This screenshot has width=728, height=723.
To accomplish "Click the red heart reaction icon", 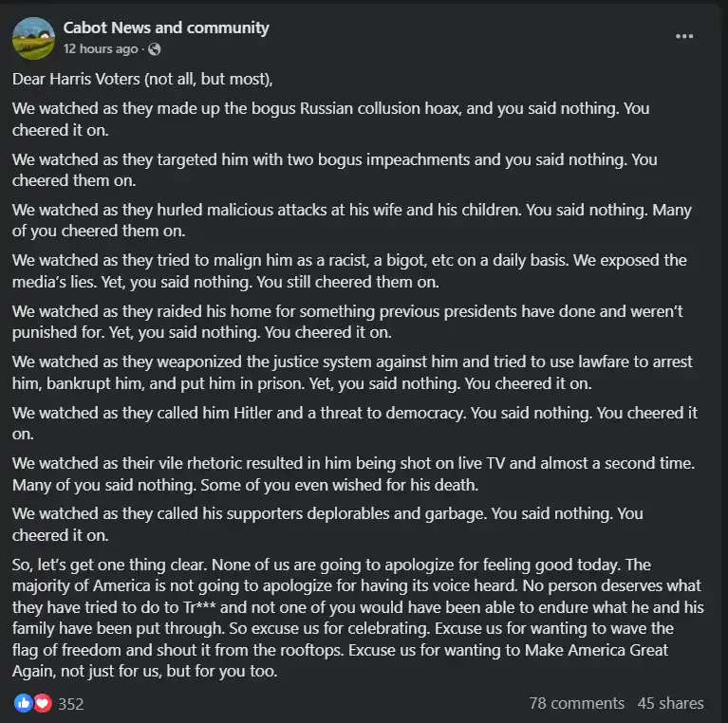I will tap(43, 703).
